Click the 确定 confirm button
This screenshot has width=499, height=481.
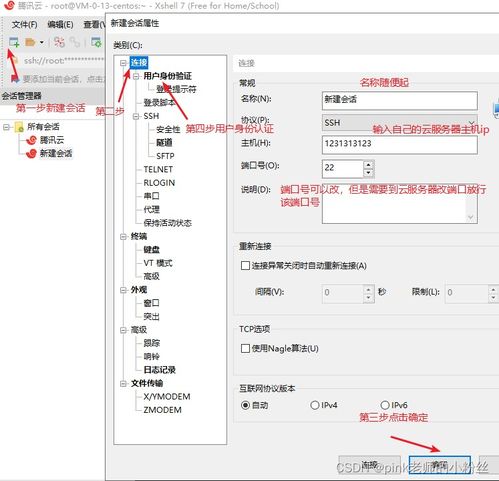[x=440, y=465]
